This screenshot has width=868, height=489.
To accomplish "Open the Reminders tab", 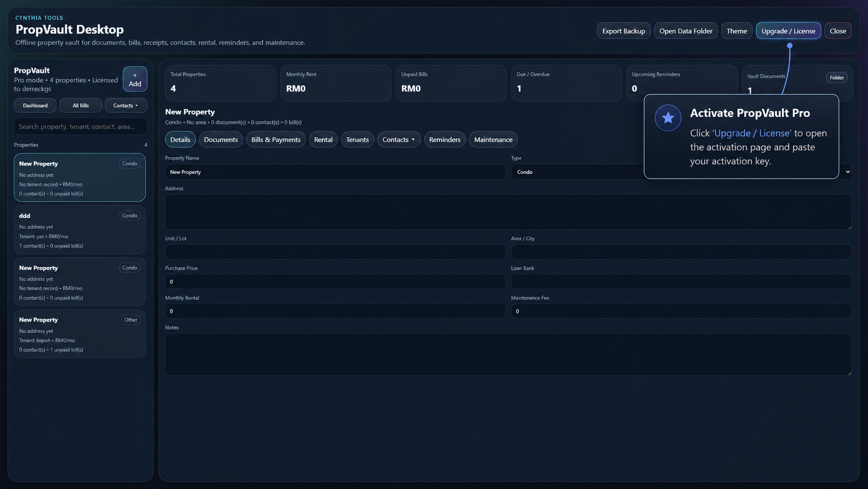I will coord(444,139).
